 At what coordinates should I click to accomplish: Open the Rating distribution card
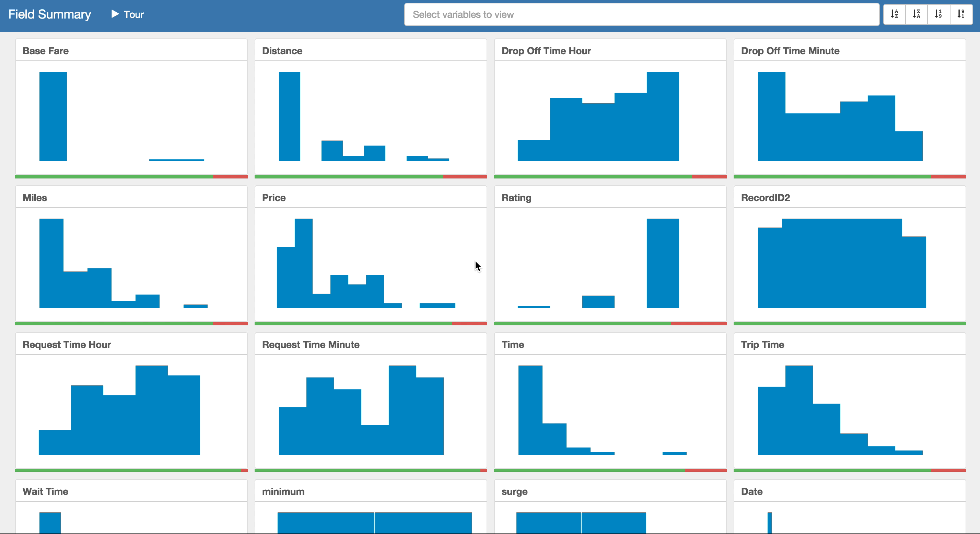(610, 263)
